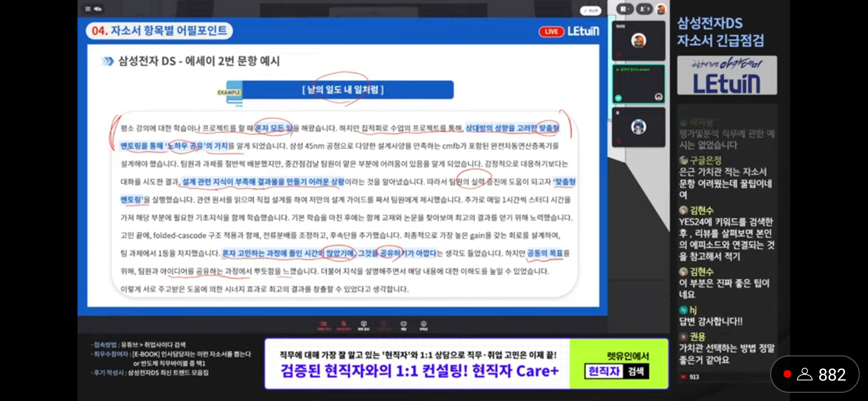Image resolution: width=868 pixels, height=401 pixels.
Task: Click the orange-haired profile avatar at top
Action: click(661, 9)
